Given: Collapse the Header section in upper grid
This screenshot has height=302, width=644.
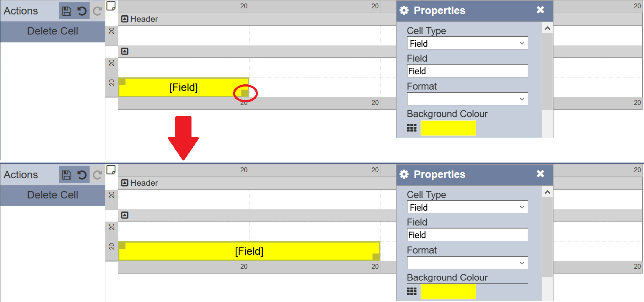Looking at the screenshot, I should coord(125,19).
